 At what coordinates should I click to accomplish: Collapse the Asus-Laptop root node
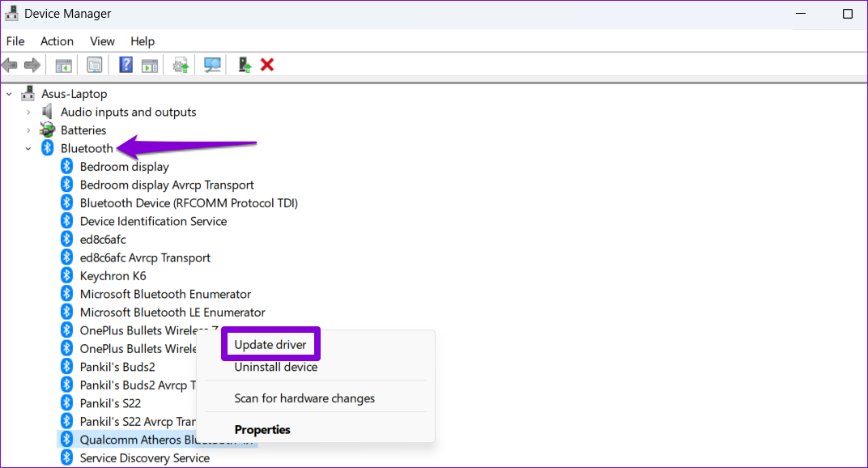[10, 94]
